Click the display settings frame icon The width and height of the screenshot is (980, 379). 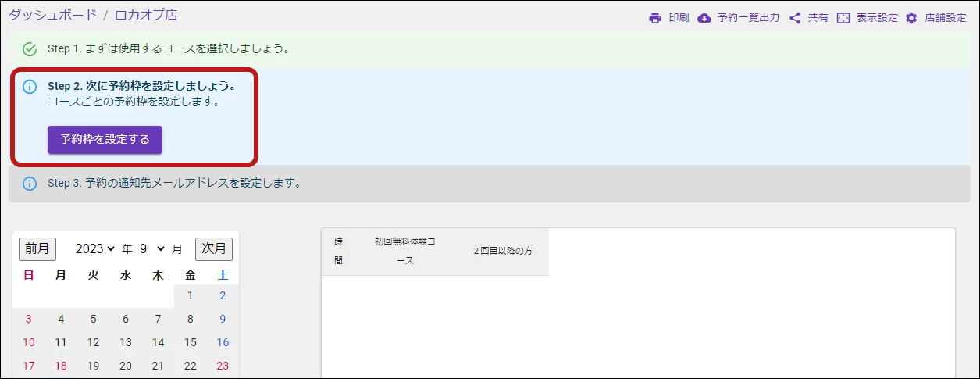843,18
